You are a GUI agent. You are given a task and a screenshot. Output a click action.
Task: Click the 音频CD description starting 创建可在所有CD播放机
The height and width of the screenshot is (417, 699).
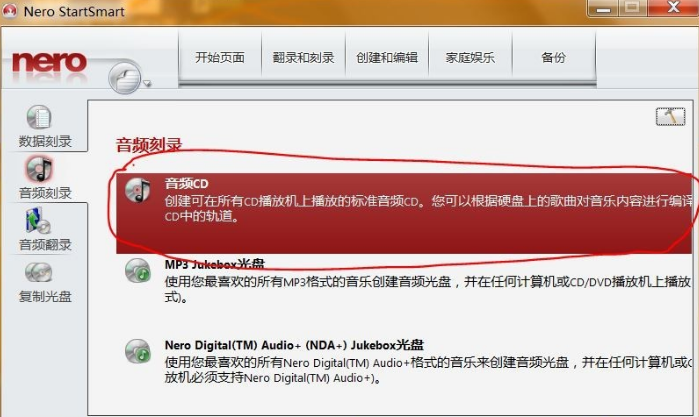pyautogui.click(x=429, y=208)
